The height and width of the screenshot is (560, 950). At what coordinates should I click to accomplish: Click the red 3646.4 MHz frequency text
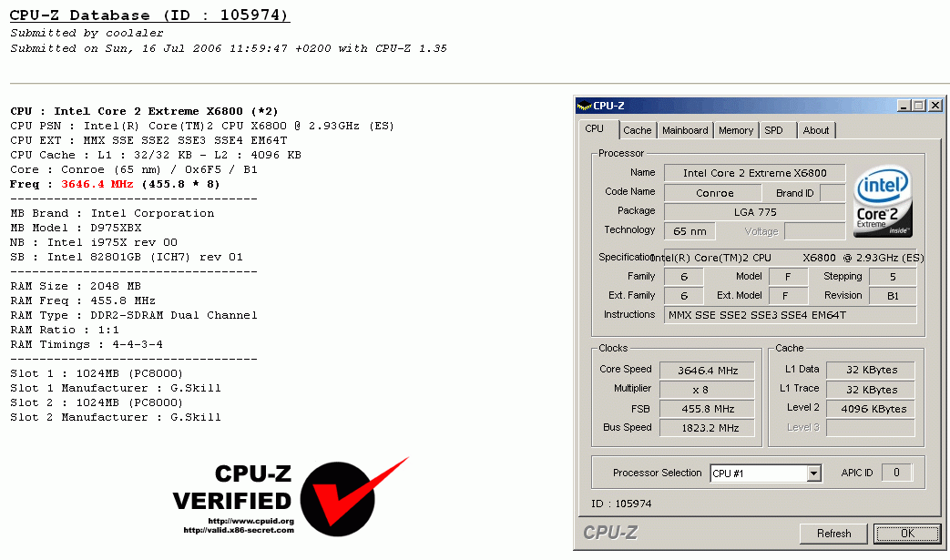click(x=97, y=184)
